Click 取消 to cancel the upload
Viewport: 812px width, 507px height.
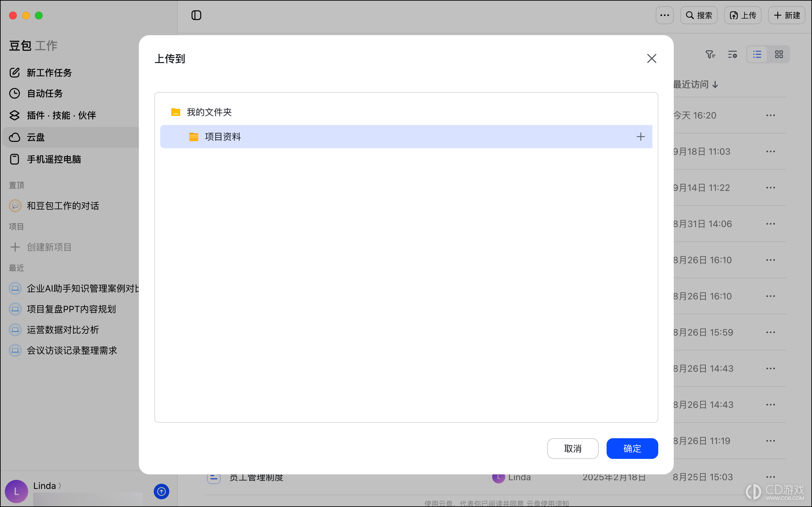573,448
